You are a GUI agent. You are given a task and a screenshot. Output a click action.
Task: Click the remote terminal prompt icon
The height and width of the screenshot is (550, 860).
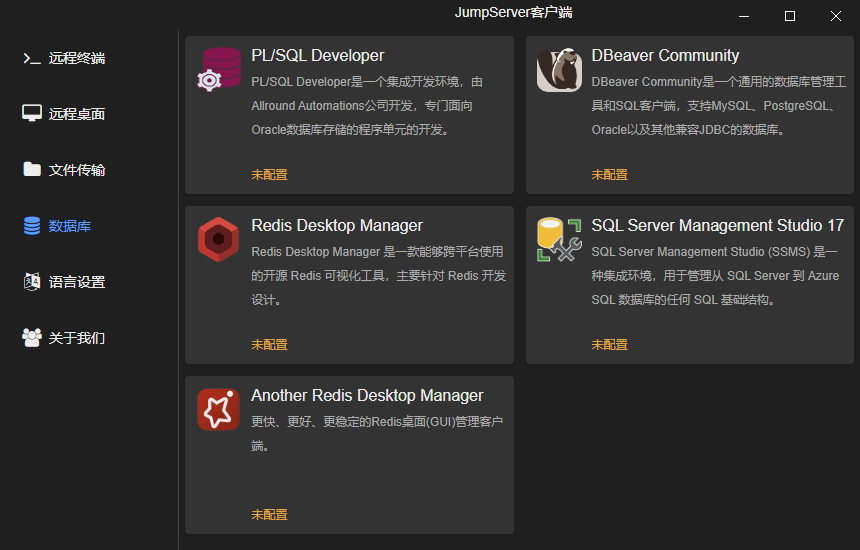click(32, 58)
